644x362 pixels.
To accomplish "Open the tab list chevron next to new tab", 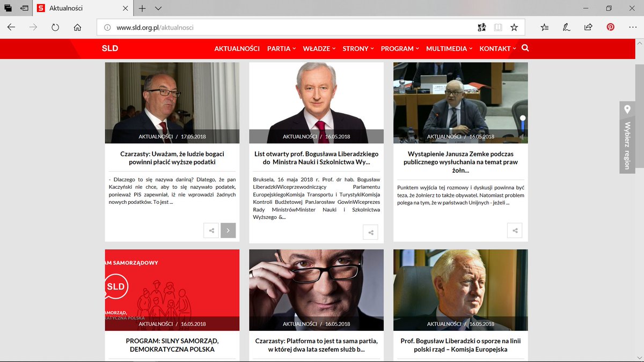I will [157, 8].
